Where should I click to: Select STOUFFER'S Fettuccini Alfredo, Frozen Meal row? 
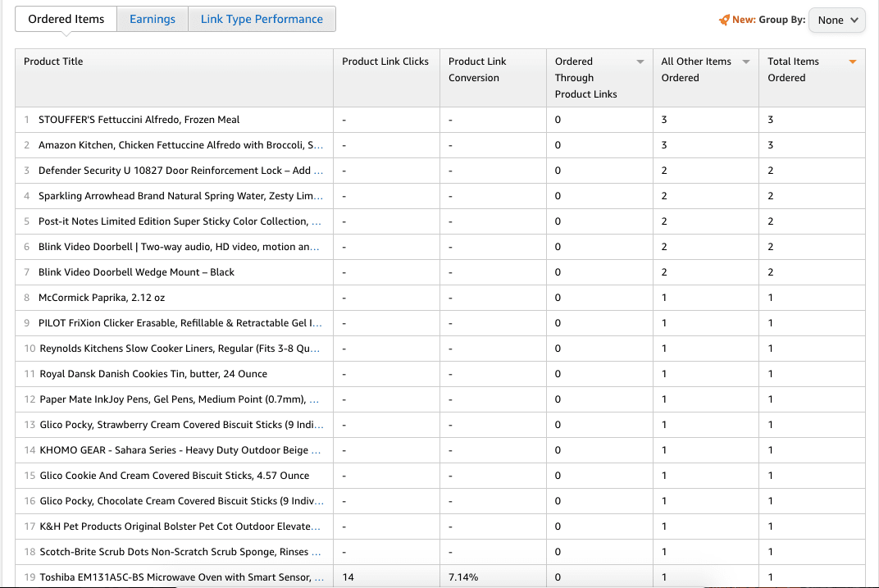[x=440, y=120]
